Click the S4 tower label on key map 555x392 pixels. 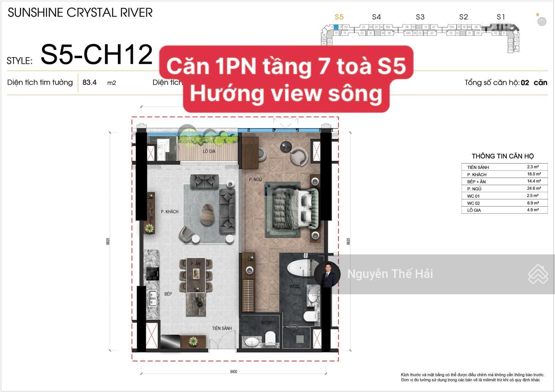click(x=376, y=17)
